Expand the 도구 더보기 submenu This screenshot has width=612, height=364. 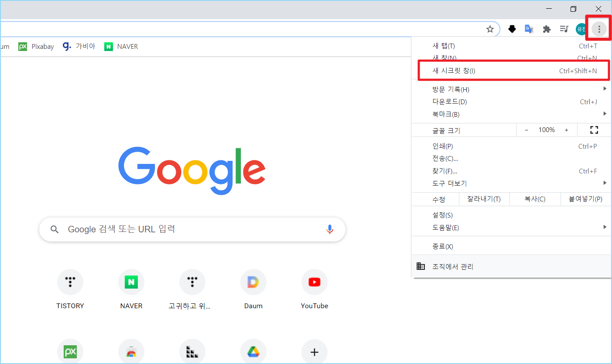(511, 183)
